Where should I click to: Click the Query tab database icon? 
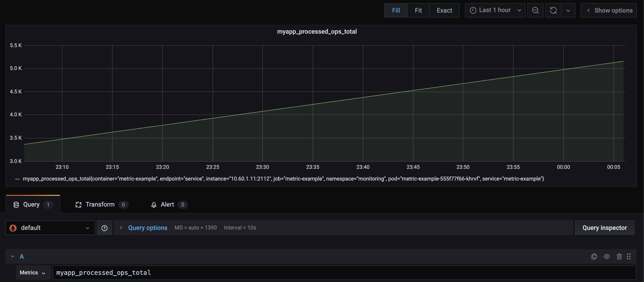[16, 205]
